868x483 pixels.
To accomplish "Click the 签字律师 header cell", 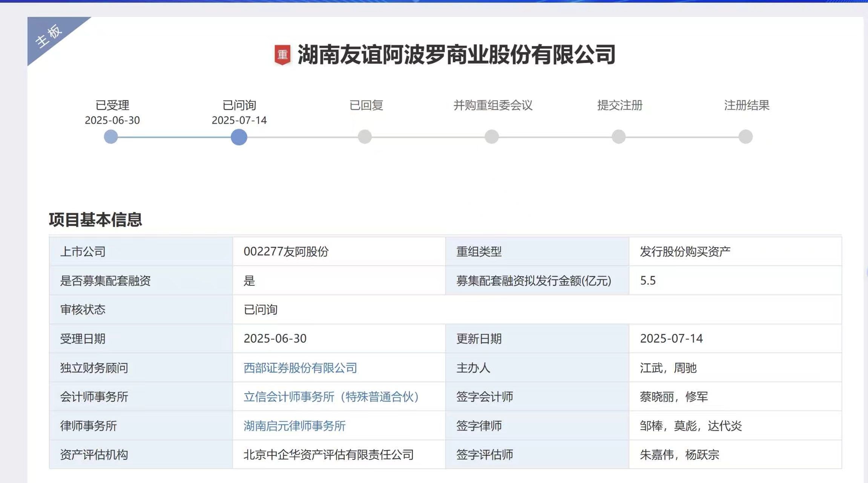I will tap(537, 426).
